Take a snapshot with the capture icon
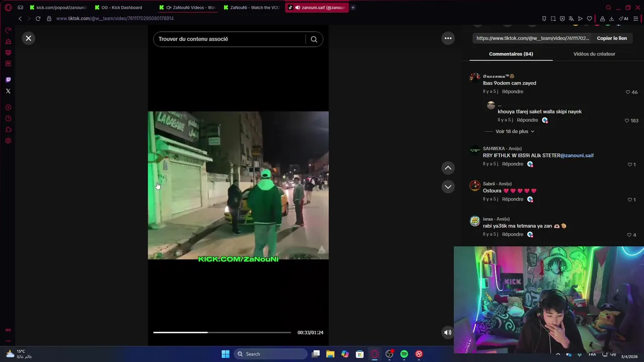This screenshot has width=644, height=362. (x=553, y=19)
